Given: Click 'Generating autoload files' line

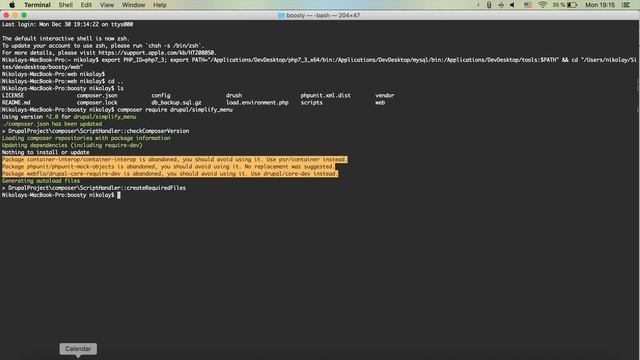Looking at the screenshot, I should (41, 181).
